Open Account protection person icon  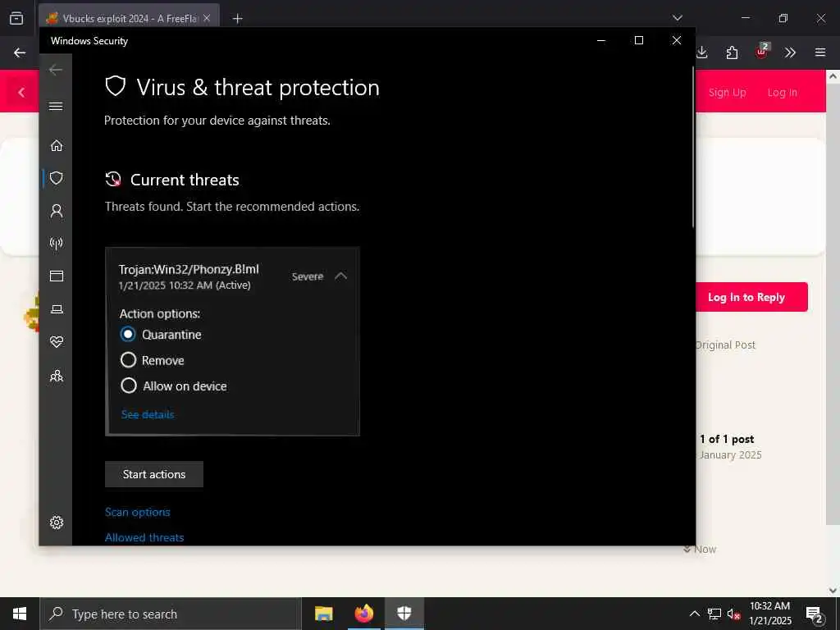point(57,211)
